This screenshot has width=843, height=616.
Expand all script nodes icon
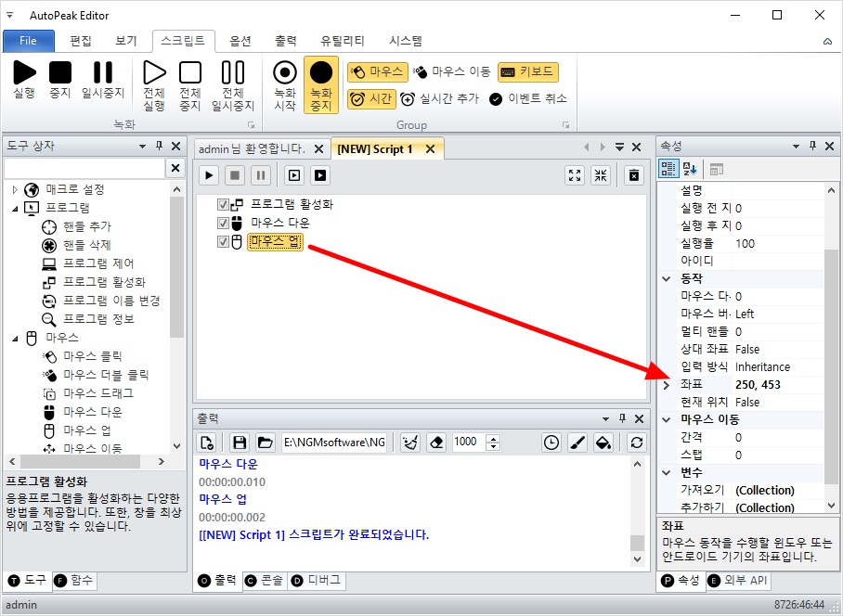point(575,175)
